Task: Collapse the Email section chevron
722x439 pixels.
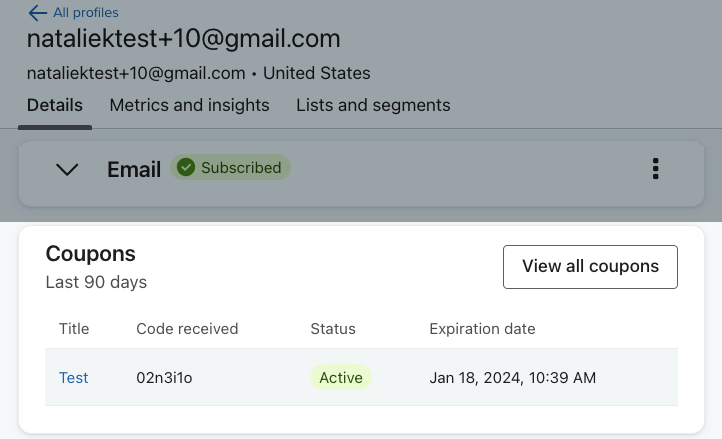Action: pyautogui.click(x=67, y=169)
